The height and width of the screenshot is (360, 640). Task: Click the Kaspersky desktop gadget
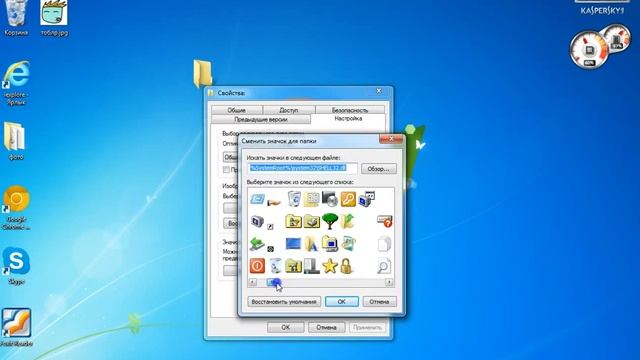point(602,8)
